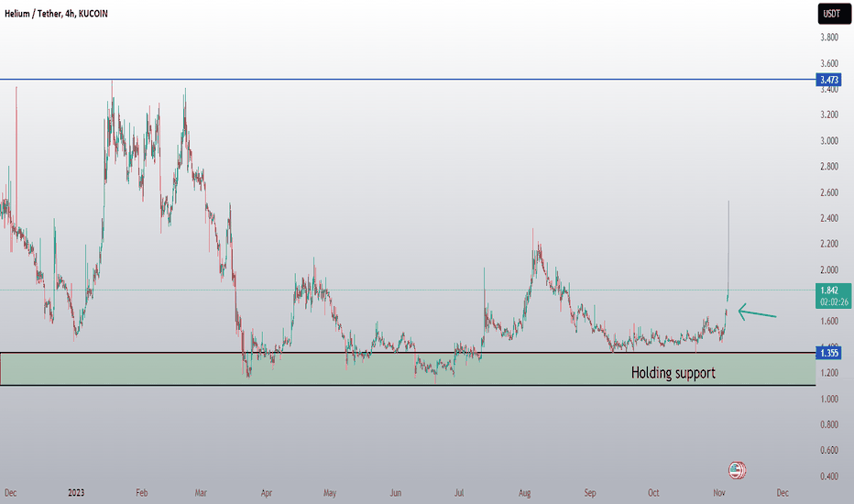Click the US flag economic event icon
Screen dimensions: 854x504
point(737,470)
